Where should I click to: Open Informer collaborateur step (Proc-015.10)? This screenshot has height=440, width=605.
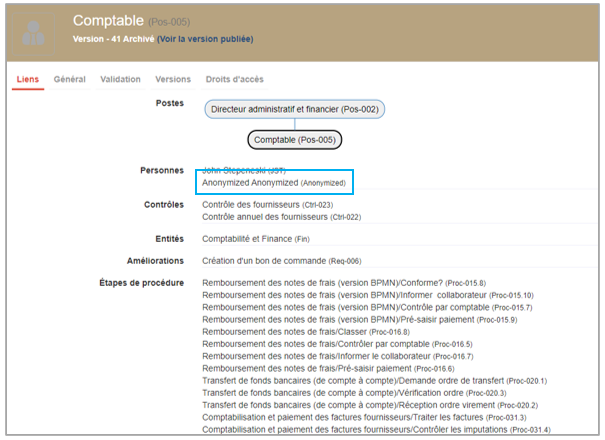pyautogui.click(x=369, y=295)
